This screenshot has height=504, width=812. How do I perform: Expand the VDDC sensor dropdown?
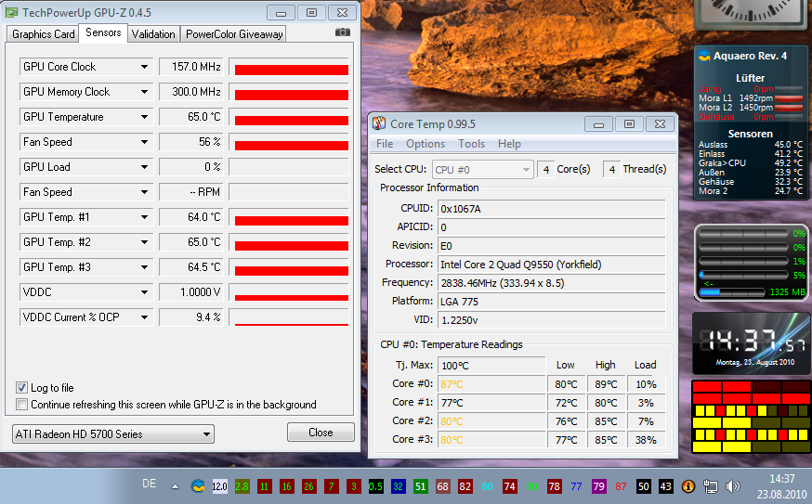coord(145,292)
